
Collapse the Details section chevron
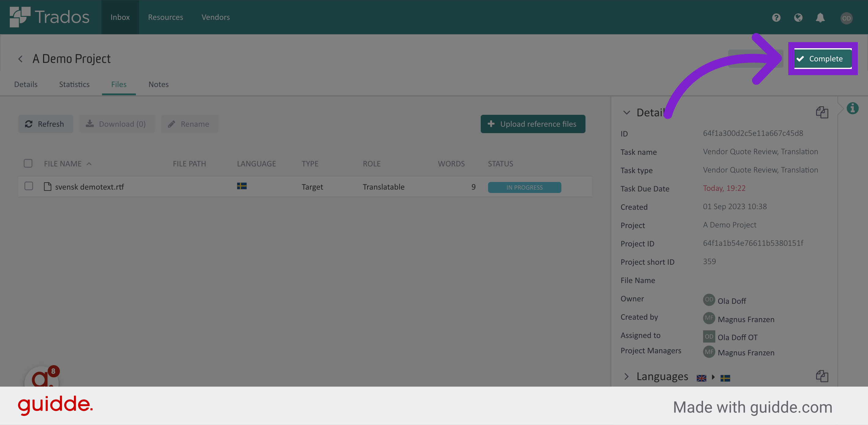tap(626, 112)
